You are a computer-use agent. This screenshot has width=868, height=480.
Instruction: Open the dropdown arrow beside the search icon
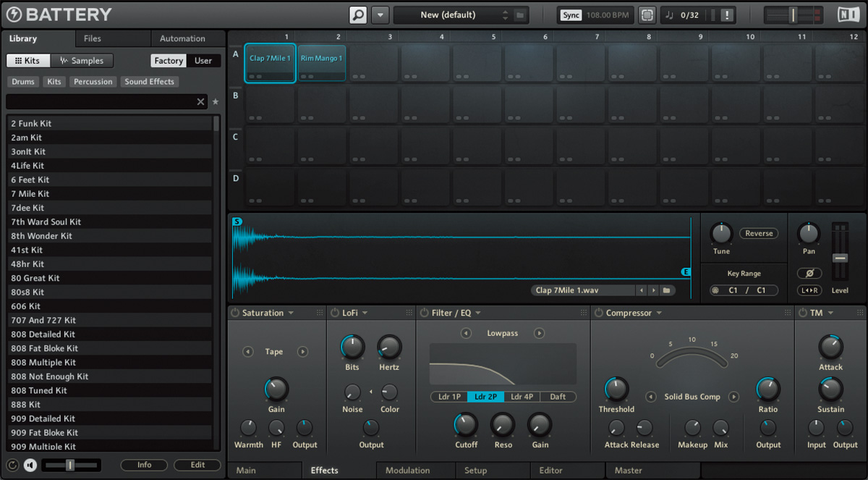coord(380,14)
